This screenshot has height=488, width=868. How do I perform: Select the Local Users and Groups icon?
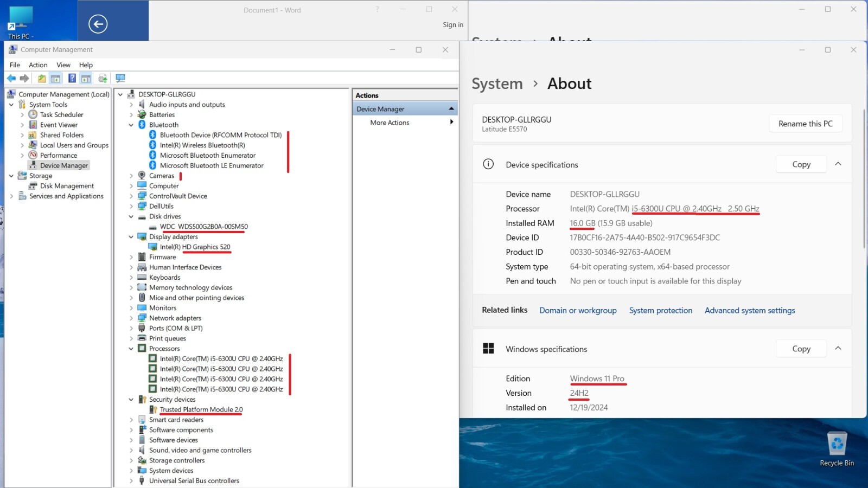tap(33, 145)
